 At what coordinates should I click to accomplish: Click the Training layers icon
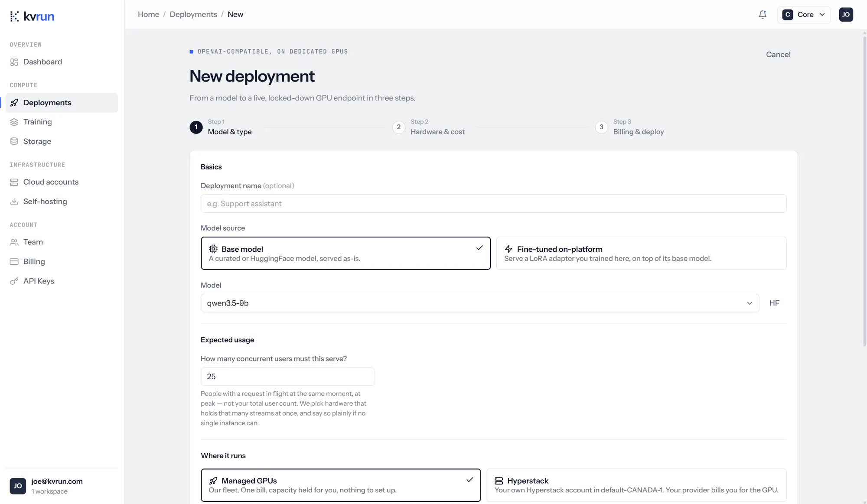click(x=14, y=122)
